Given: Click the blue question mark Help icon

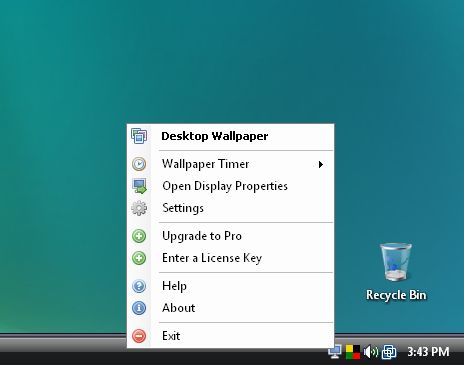Looking at the screenshot, I should point(139,286).
